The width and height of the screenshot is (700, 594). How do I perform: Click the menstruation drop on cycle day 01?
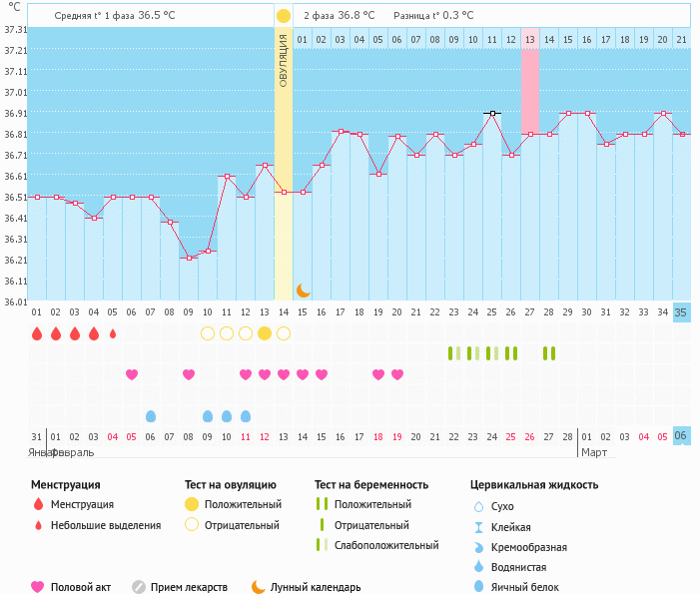[37, 333]
